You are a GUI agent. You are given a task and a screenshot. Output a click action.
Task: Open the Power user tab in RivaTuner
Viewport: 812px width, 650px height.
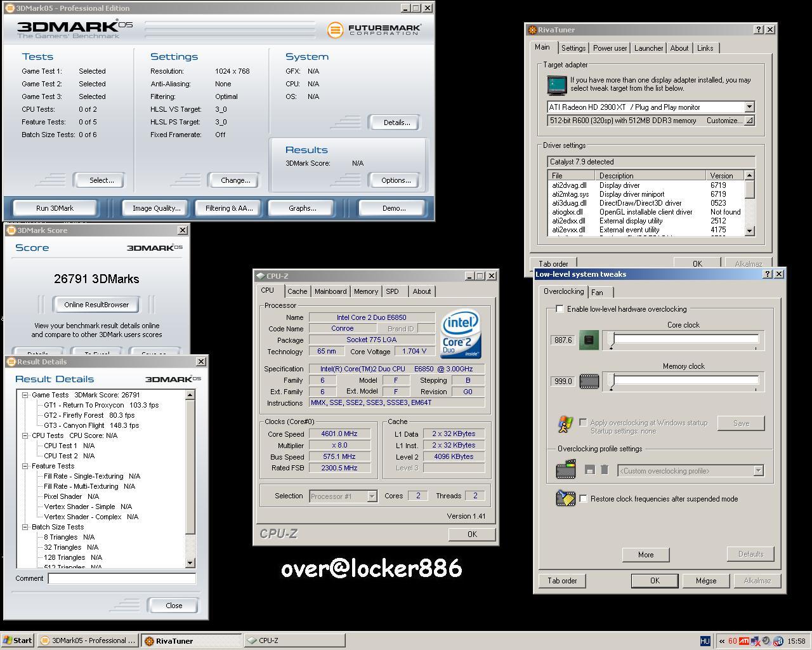point(610,48)
